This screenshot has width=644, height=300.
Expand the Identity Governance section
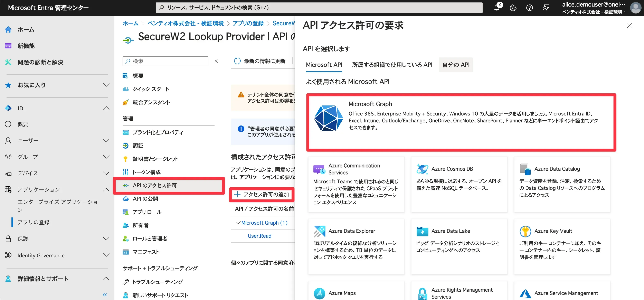(106, 255)
